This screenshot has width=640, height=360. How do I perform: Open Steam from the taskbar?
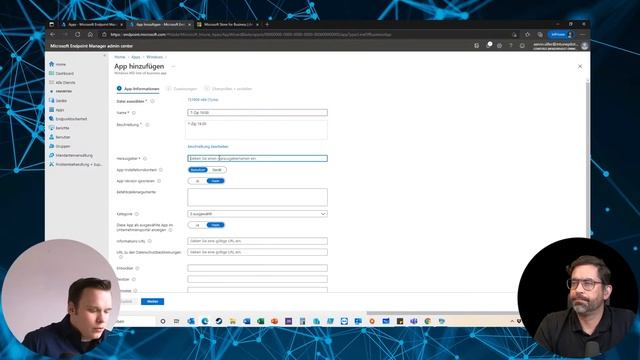point(219,321)
